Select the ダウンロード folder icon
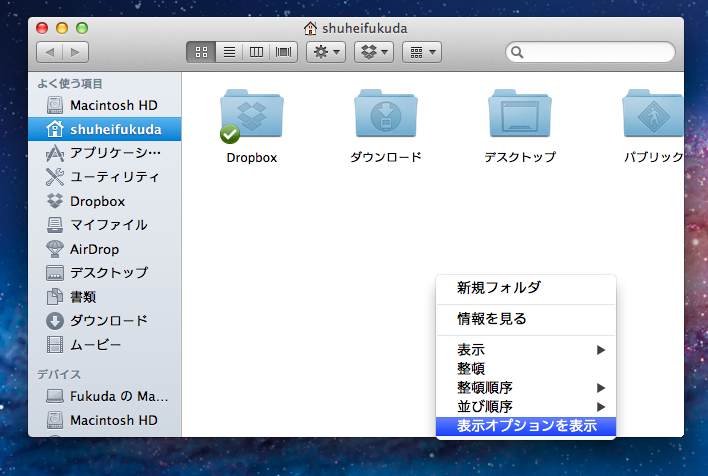This screenshot has height=476, width=708. 386,113
